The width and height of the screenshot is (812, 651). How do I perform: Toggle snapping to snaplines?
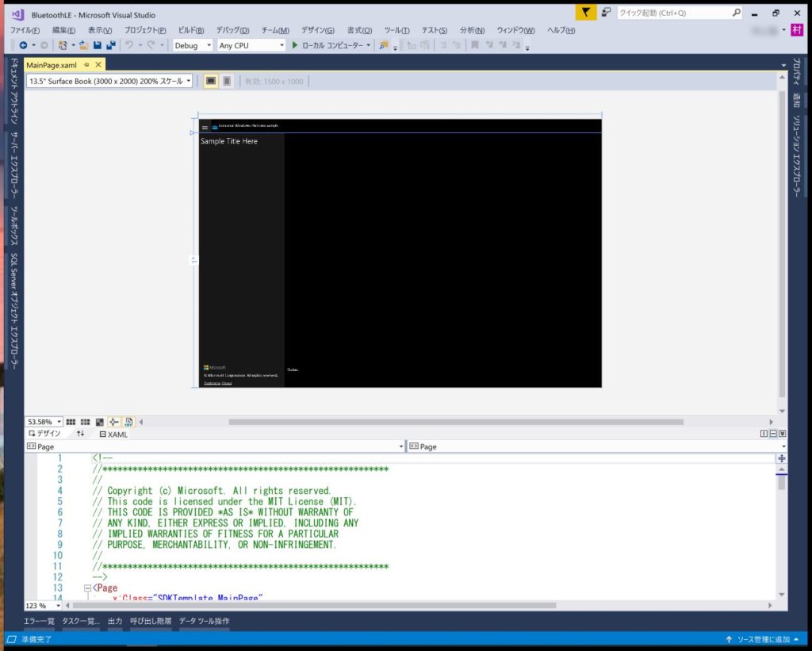click(114, 422)
